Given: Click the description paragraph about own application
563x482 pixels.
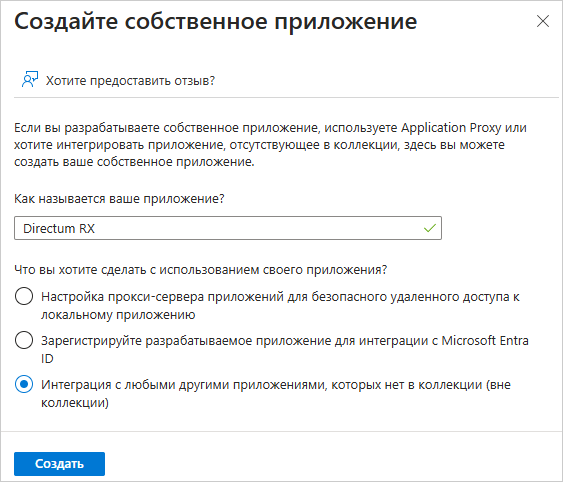Looking at the screenshot, I should tap(270, 145).
